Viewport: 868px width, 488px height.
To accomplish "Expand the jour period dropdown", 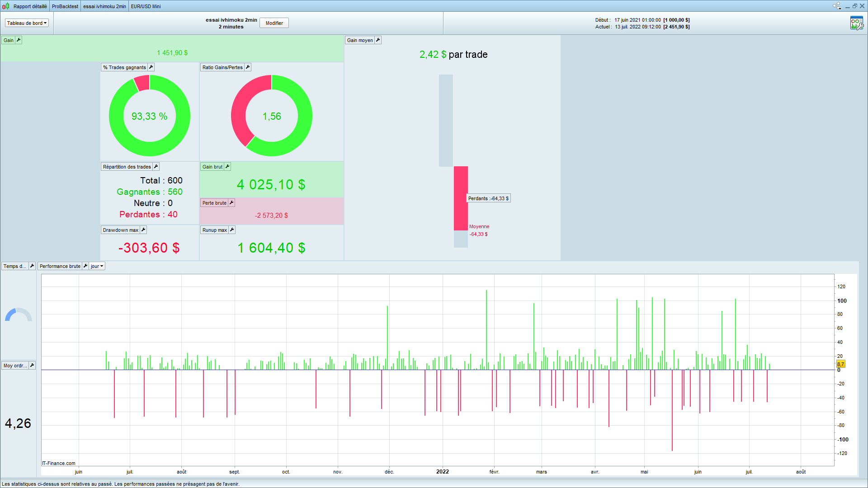I will point(97,266).
